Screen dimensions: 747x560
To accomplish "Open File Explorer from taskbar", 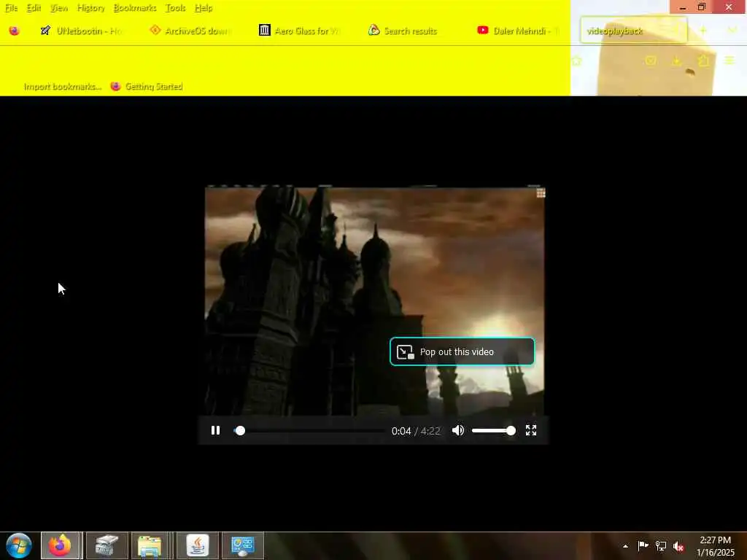I will (150, 545).
